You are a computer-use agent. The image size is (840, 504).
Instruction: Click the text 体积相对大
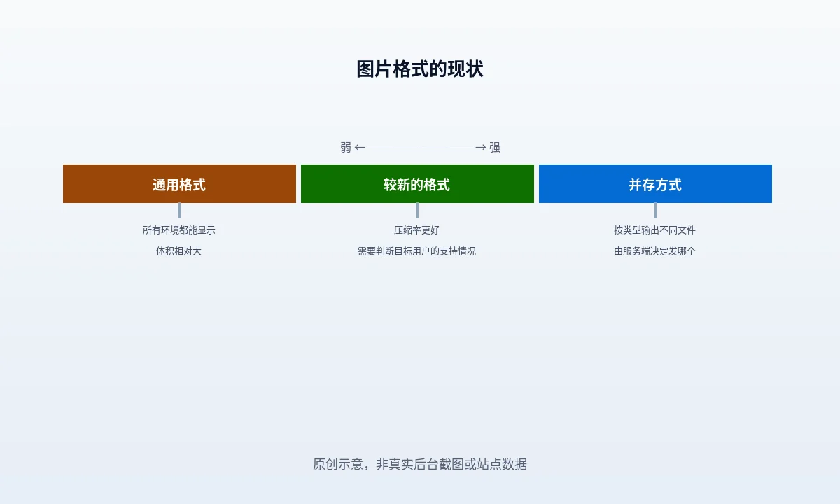click(179, 251)
